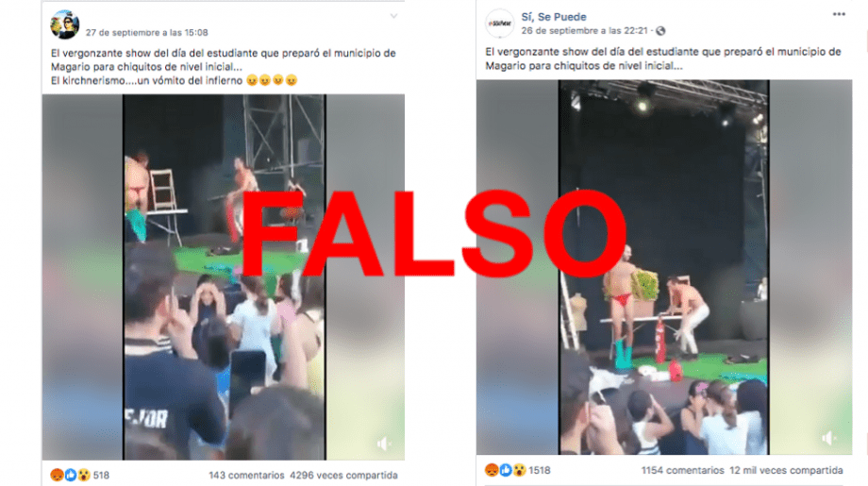Open the 143 comentarios link
The image size is (868, 486).
click(x=246, y=475)
